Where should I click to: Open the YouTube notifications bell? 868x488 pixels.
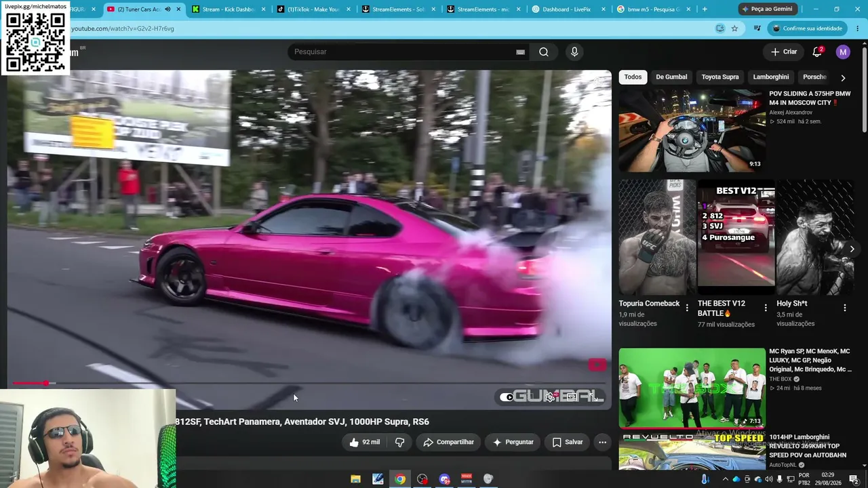coord(817,52)
